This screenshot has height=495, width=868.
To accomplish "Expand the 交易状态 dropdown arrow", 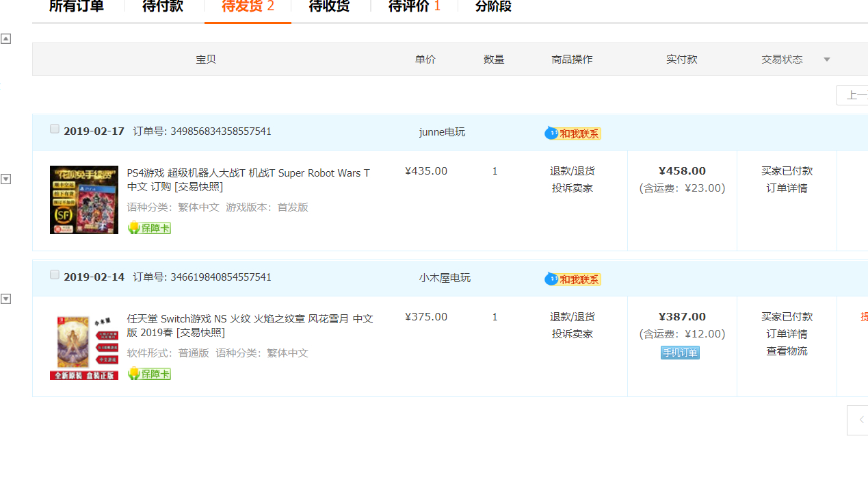I will (826, 60).
